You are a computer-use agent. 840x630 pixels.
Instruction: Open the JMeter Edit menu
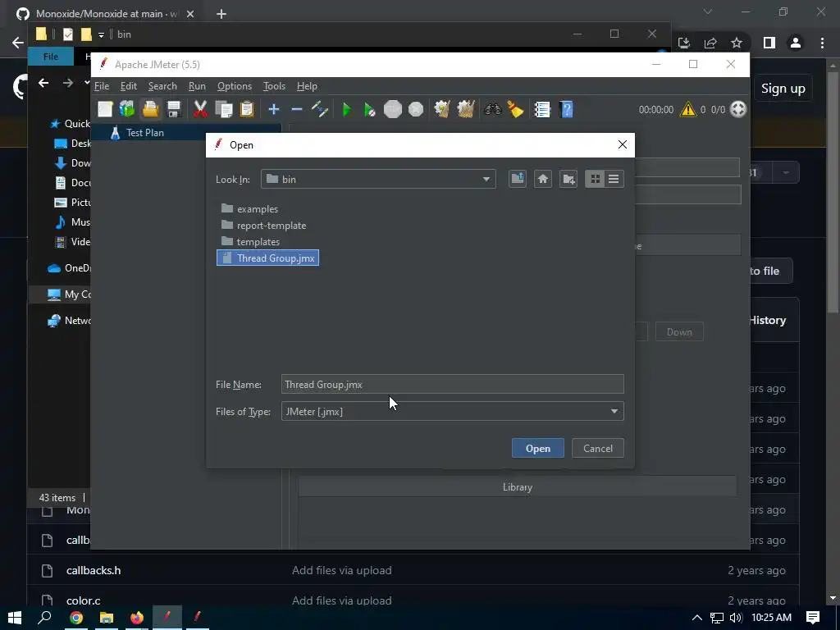pyautogui.click(x=129, y=85)
